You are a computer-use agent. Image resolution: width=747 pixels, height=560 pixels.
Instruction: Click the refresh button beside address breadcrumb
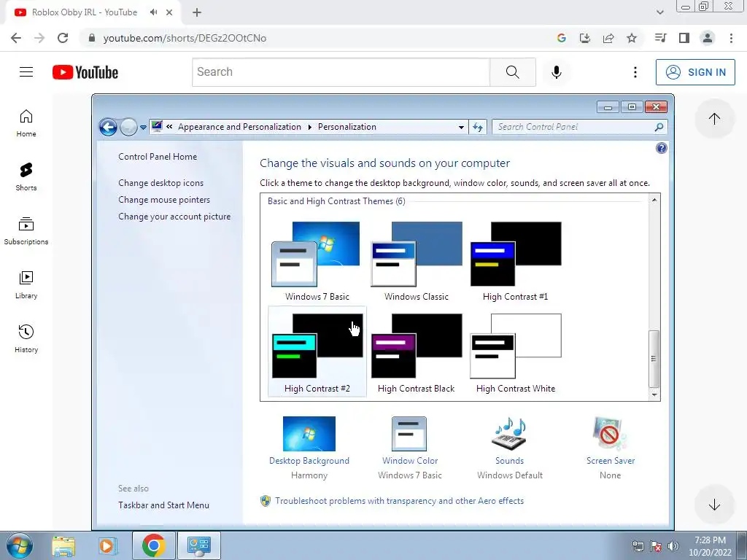pos(478,127)
